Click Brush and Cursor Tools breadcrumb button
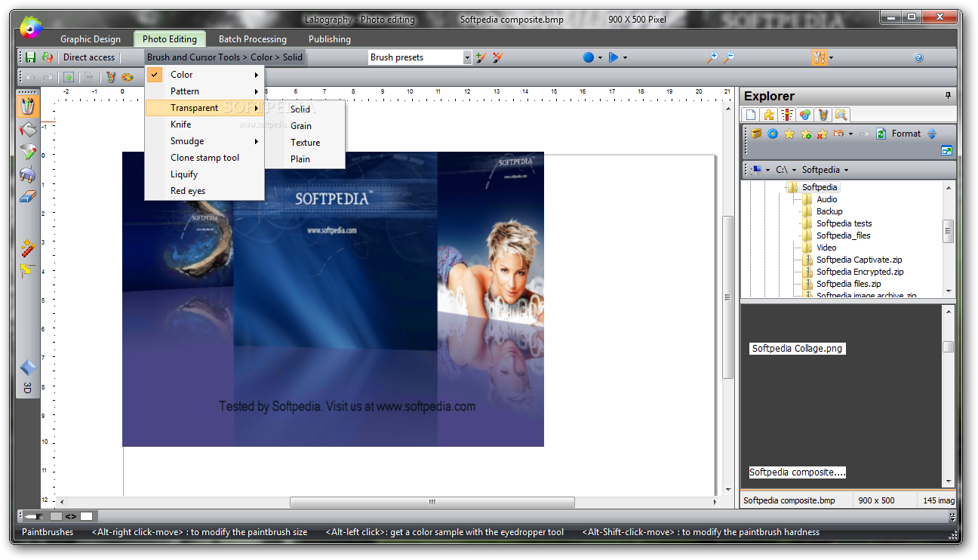 point(225,57)
